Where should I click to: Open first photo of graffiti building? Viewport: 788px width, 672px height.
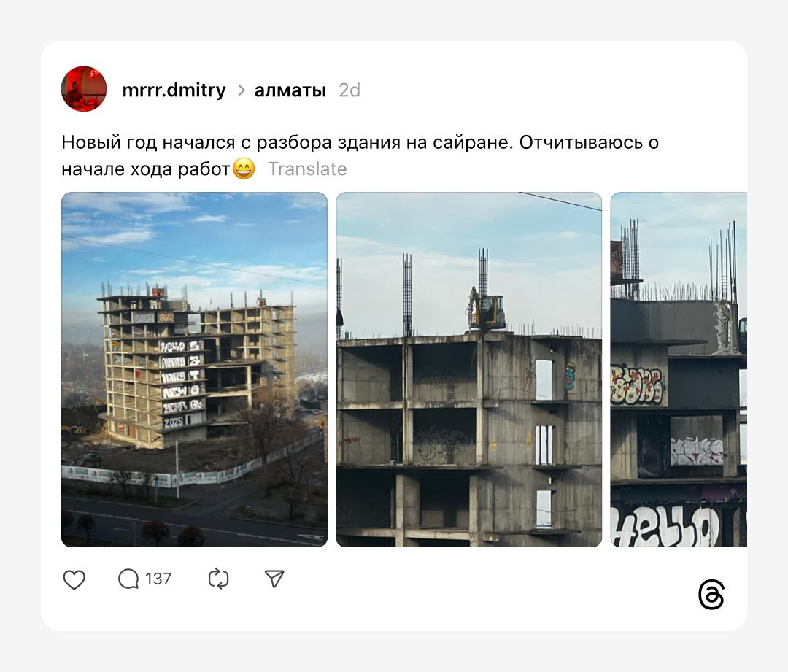[195, 369]
